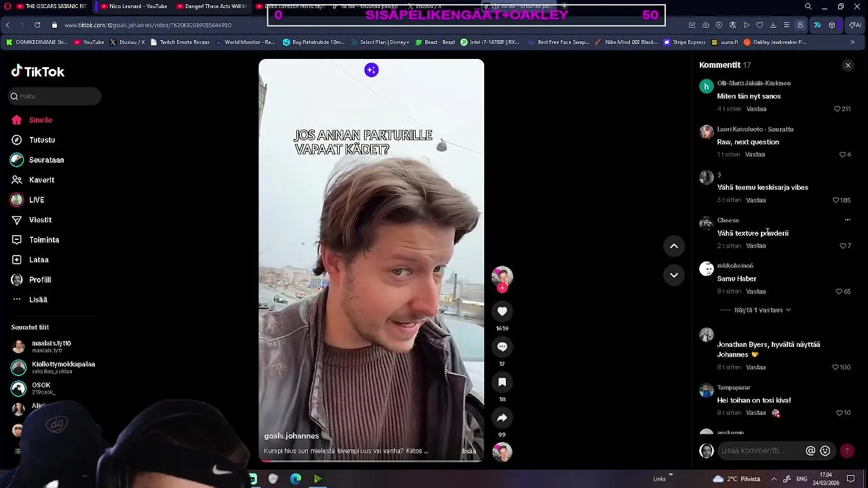Follow creator with the red plus badge

[x=502, y=288]
